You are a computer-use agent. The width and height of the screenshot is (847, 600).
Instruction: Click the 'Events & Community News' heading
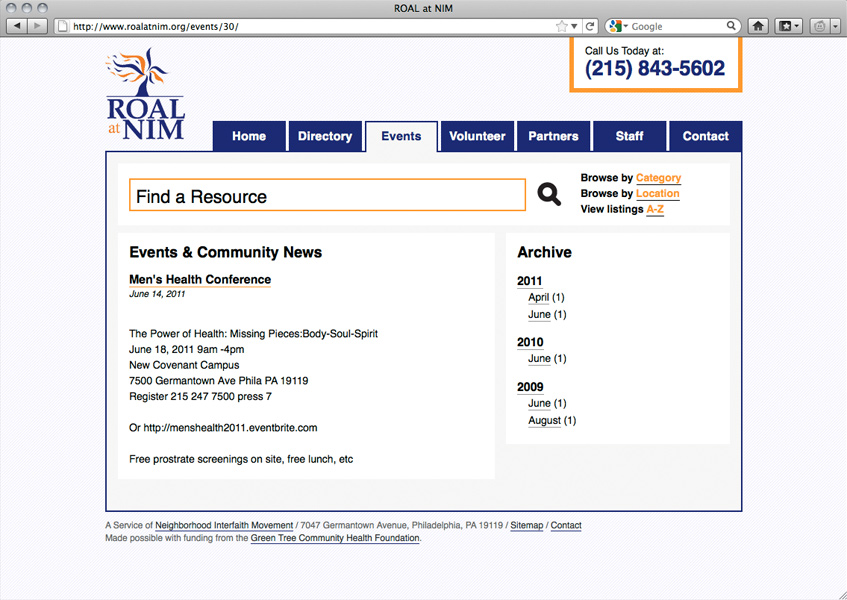[226, 252]
